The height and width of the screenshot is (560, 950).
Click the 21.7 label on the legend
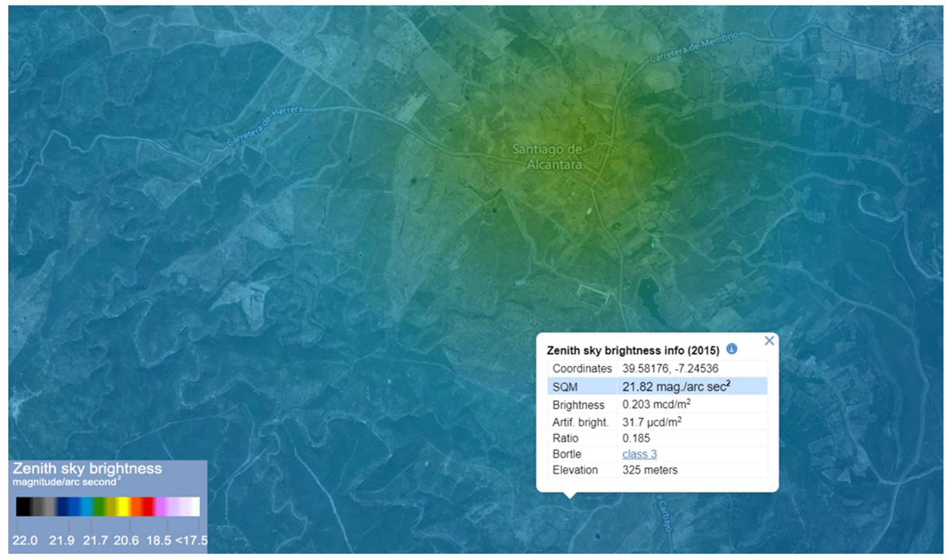(x=95, y=540)
